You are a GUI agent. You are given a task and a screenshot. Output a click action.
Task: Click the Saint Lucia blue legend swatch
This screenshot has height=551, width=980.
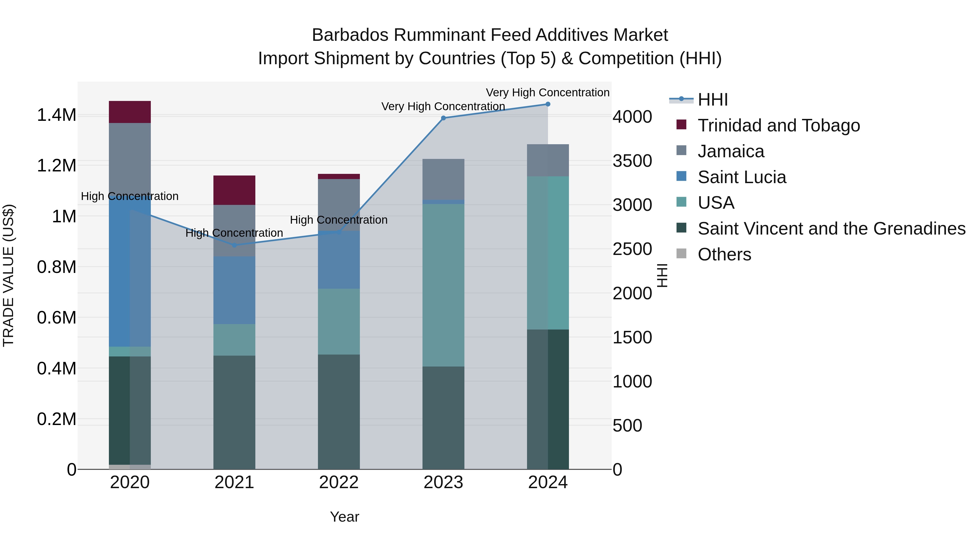click(x=681, y=176)
